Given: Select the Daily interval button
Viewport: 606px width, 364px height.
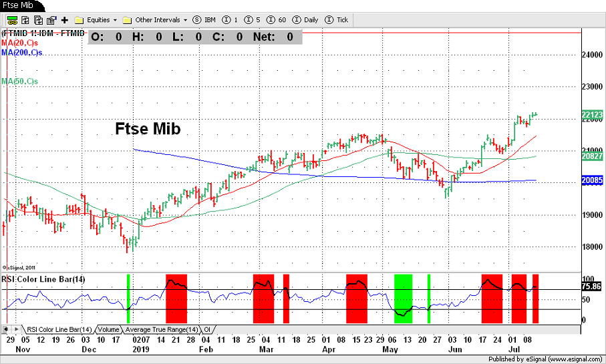Looking at the screenshot, I should pos(305,20).
